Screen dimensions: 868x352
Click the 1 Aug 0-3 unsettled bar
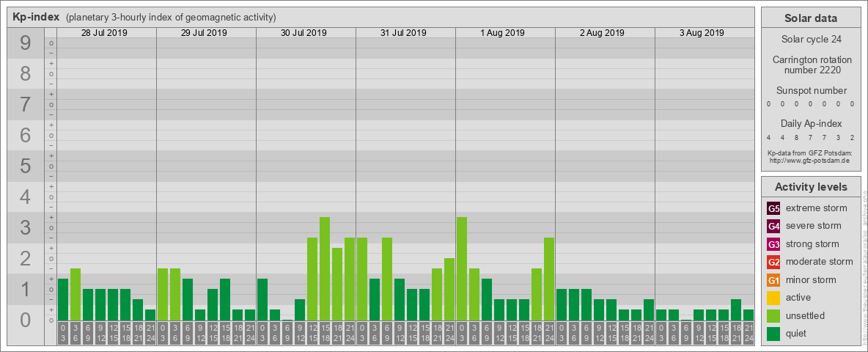pyautogui.click(x=462, y=269)
